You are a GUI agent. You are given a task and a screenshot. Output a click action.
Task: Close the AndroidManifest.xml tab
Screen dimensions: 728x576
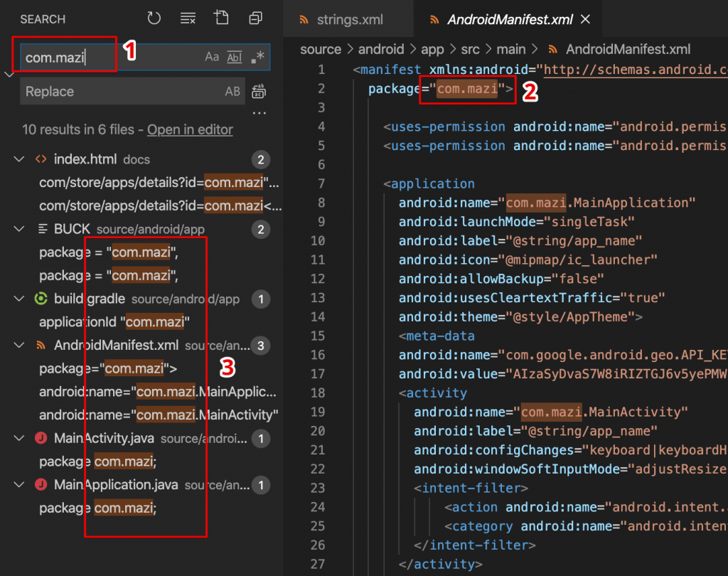click(x=586, y=19)
